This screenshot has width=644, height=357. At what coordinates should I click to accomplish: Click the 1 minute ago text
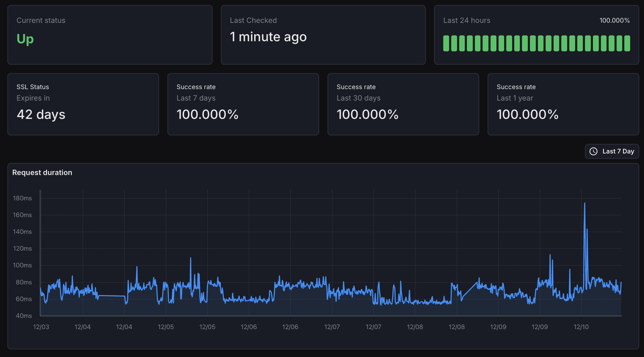(268, 37)
